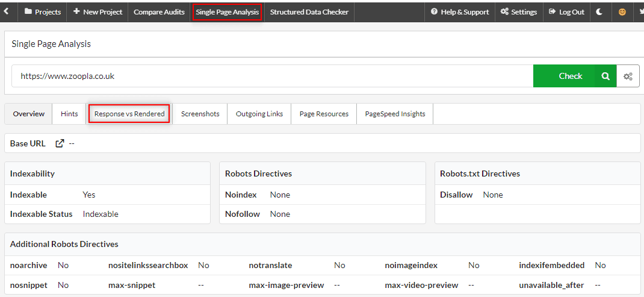
Task: Open the check settings gears beside Check
Action: (628, 76)
